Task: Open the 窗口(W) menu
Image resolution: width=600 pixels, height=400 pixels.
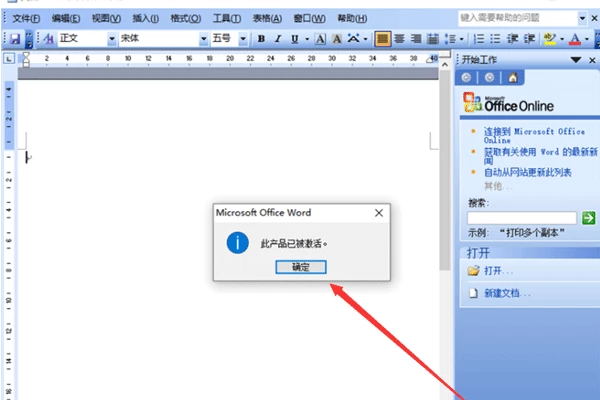Action: tap(309, 18)
